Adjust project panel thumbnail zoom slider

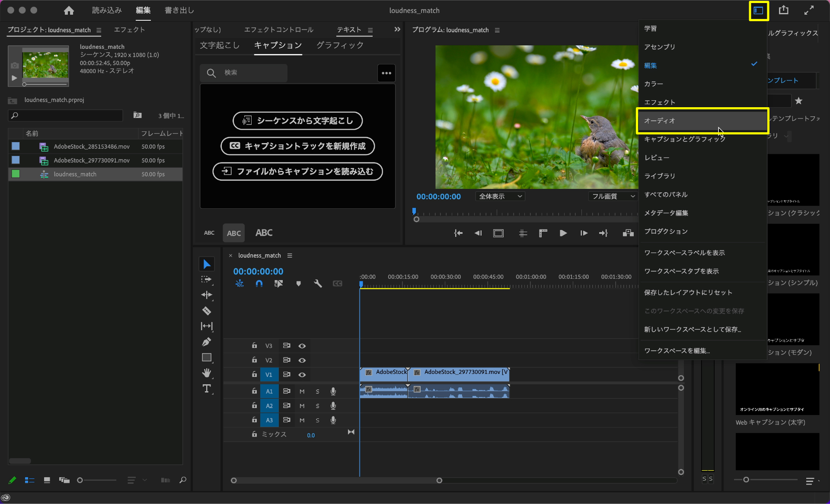click(80, 480)
